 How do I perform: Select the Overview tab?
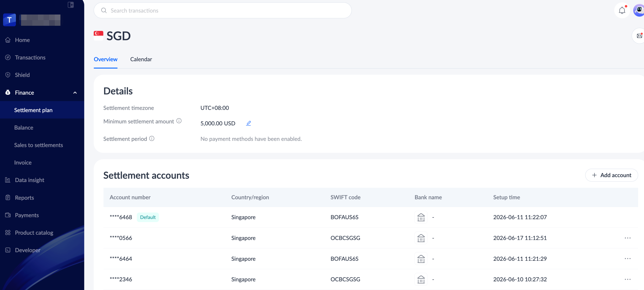(106, 59)
